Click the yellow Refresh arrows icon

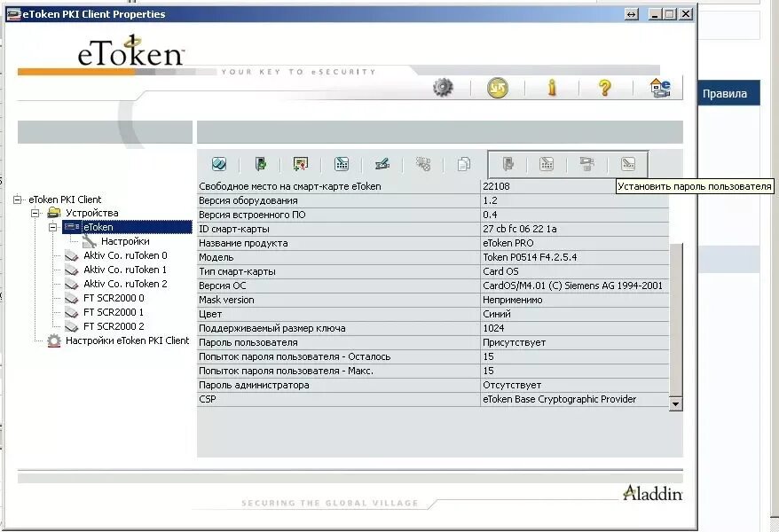pyautogui.click(x=498, y=88)
